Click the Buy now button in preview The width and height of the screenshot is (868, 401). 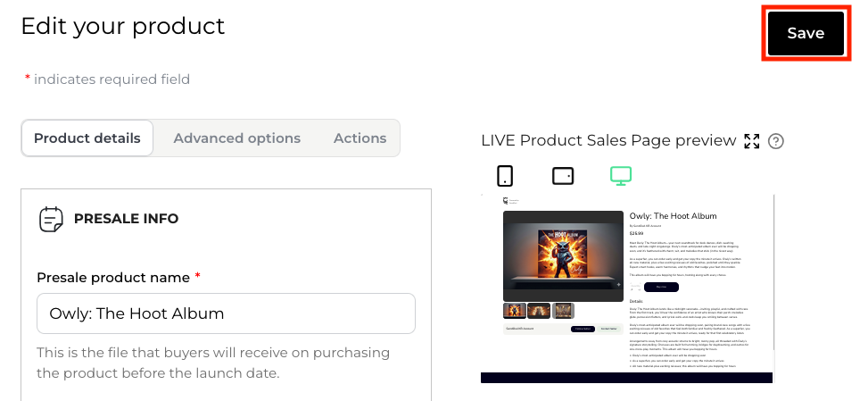click(661, 287)
